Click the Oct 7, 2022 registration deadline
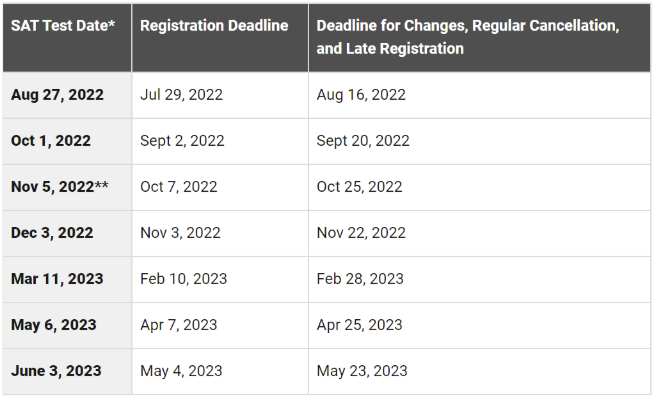654x398 pixels. [179, 186]
